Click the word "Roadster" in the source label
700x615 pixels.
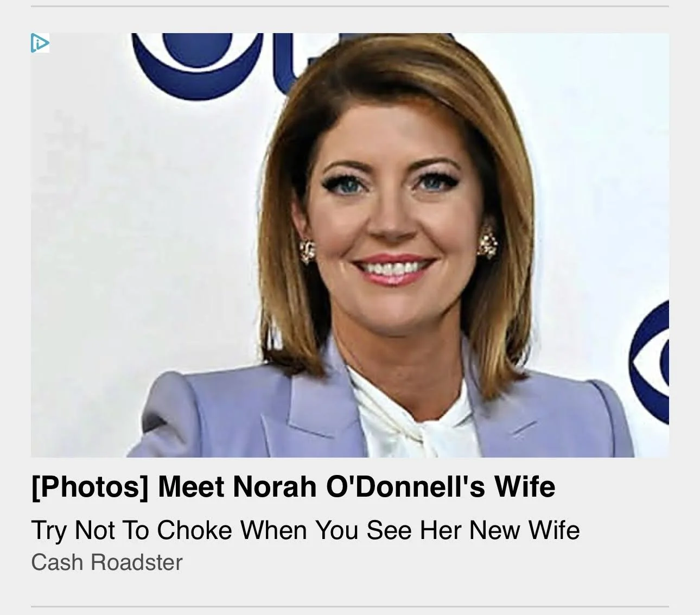tap(137, 562)
